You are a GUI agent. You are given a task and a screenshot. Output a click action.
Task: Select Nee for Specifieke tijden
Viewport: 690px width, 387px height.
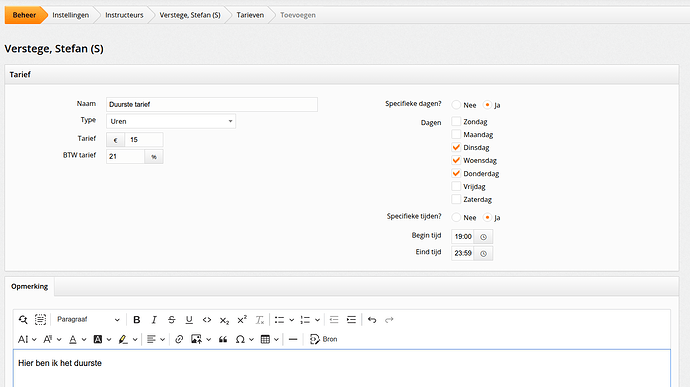(x=456, y=217)
